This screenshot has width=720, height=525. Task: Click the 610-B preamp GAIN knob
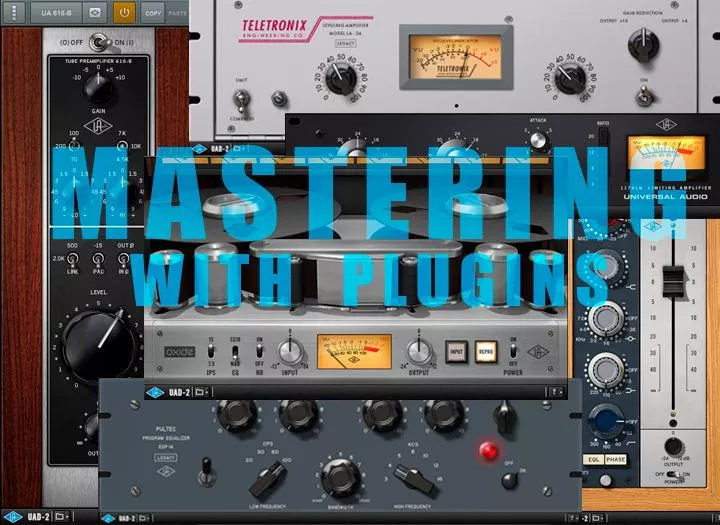pyautogui.click(x=98, y=88)
